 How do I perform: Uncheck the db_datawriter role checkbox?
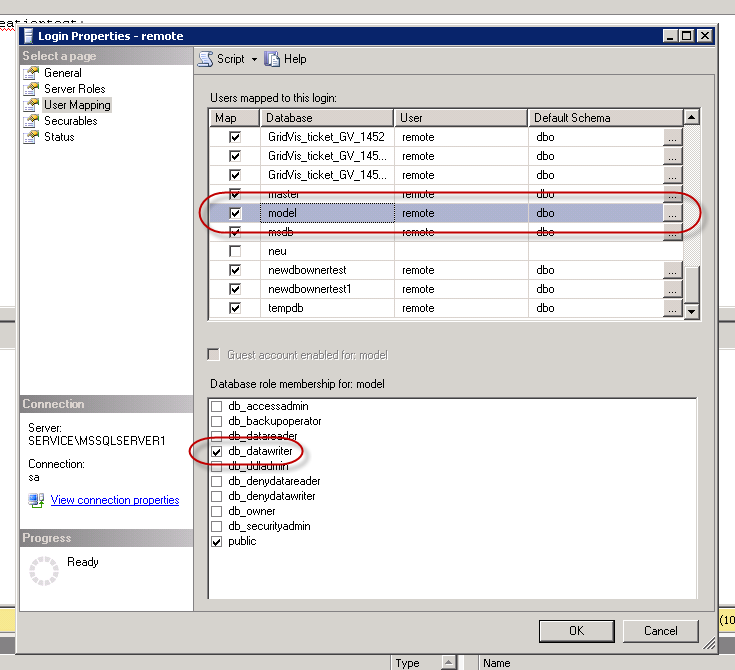pos(216,451)
